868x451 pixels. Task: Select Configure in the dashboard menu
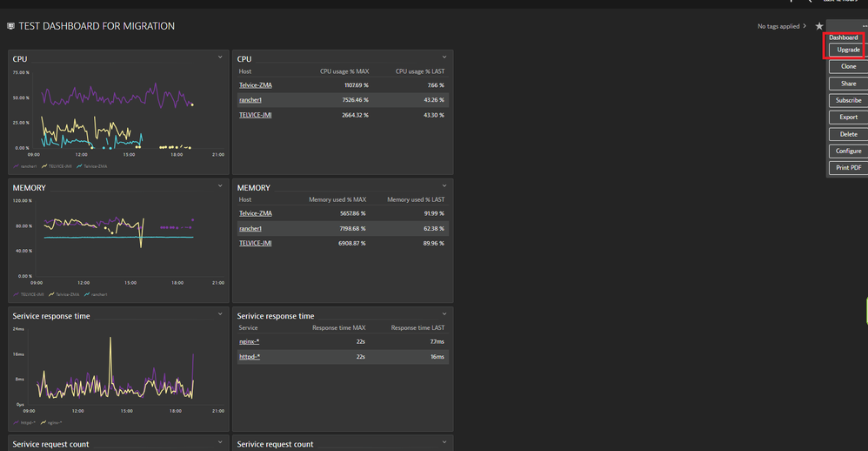(x=848, y=151)
